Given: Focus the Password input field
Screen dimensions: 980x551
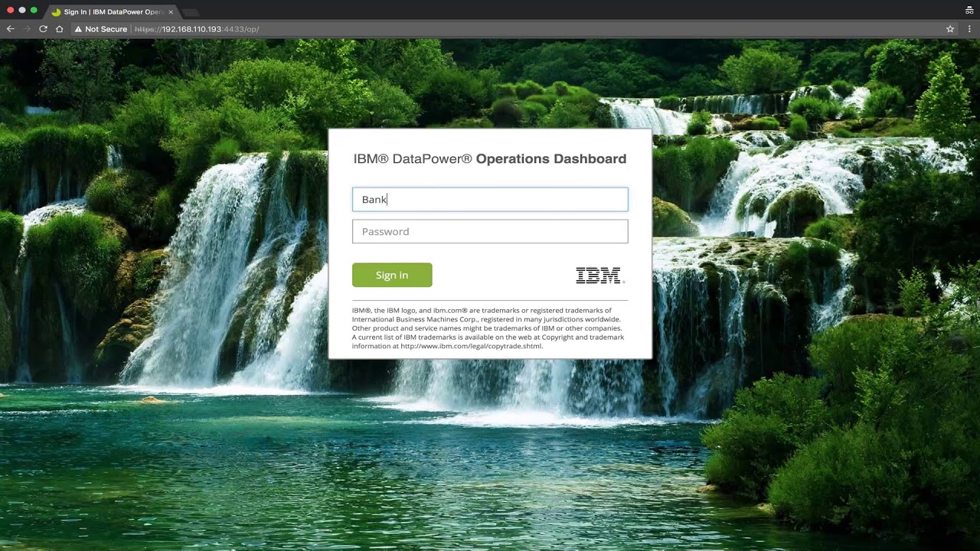Looking at the screenshot, I should [x=490, y=232].
